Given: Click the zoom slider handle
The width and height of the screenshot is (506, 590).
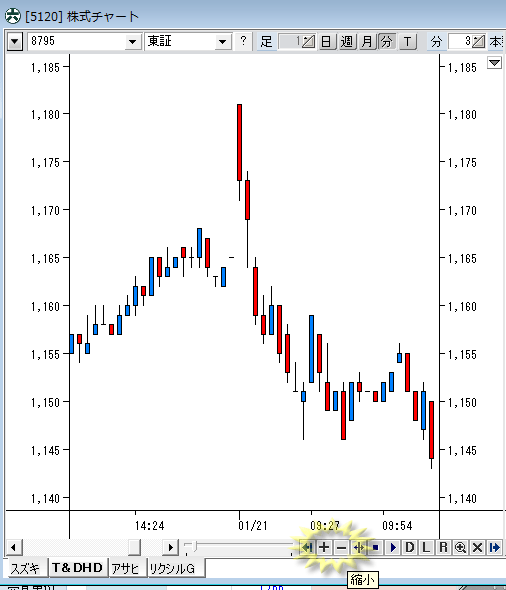Looking at the screenshot, I should (193, 547).
